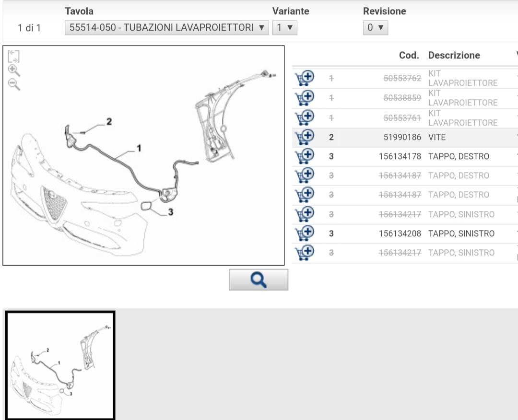Image resolution: width=518 pixels, height=420 pixels.
Task: Zoom in on the parts diagram
Action: (14, 70)
